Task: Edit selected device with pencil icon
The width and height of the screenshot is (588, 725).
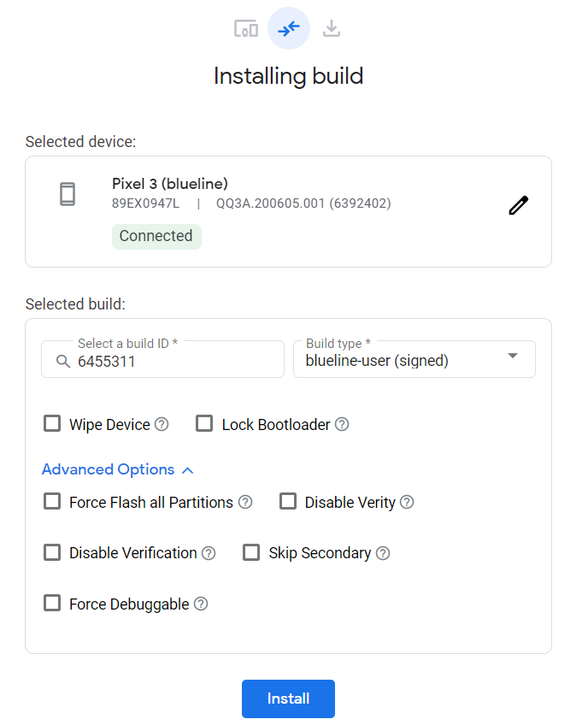Action: (518, 205)
